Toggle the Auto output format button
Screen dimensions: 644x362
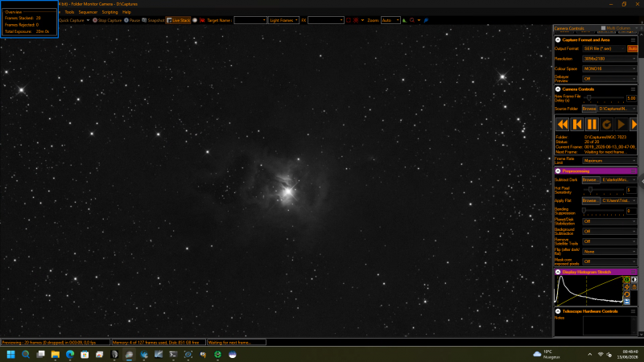coord(632,48)
